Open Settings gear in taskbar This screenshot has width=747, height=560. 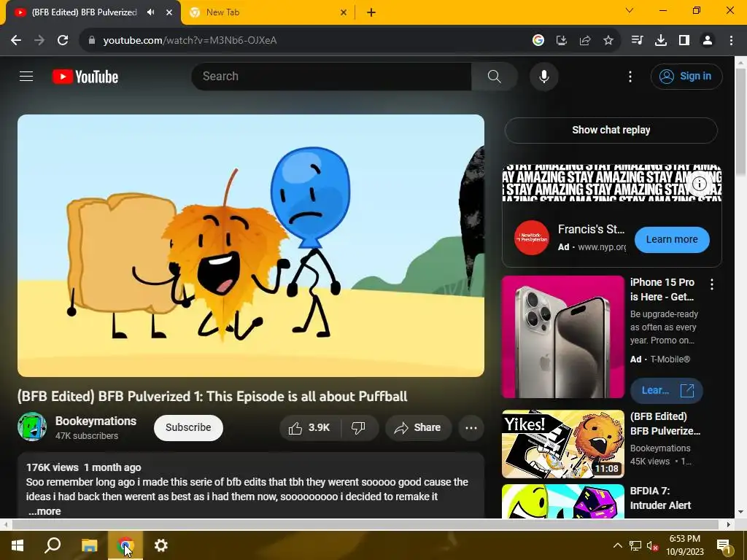(x=161, y=545)
